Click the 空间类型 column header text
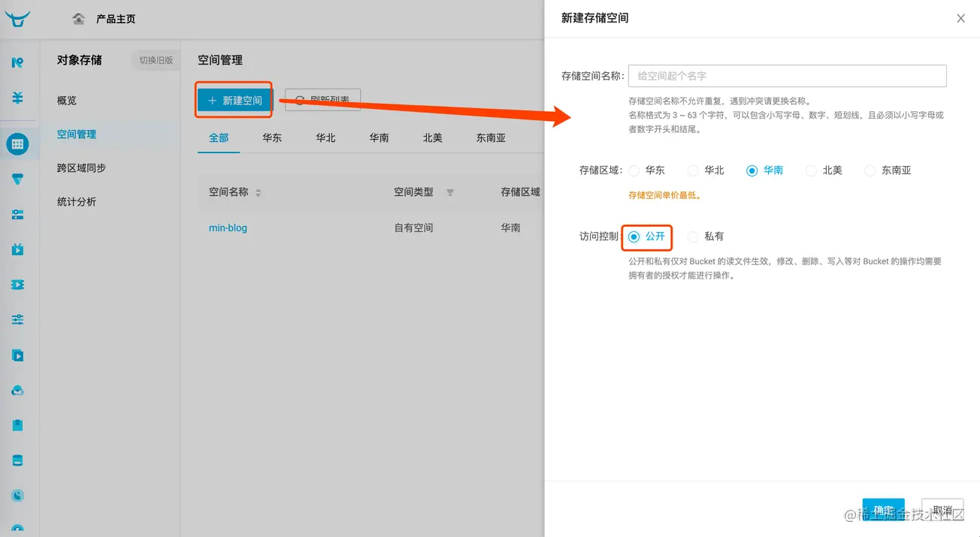This screenshot has height=537, width=980. [x=413, y=192]
